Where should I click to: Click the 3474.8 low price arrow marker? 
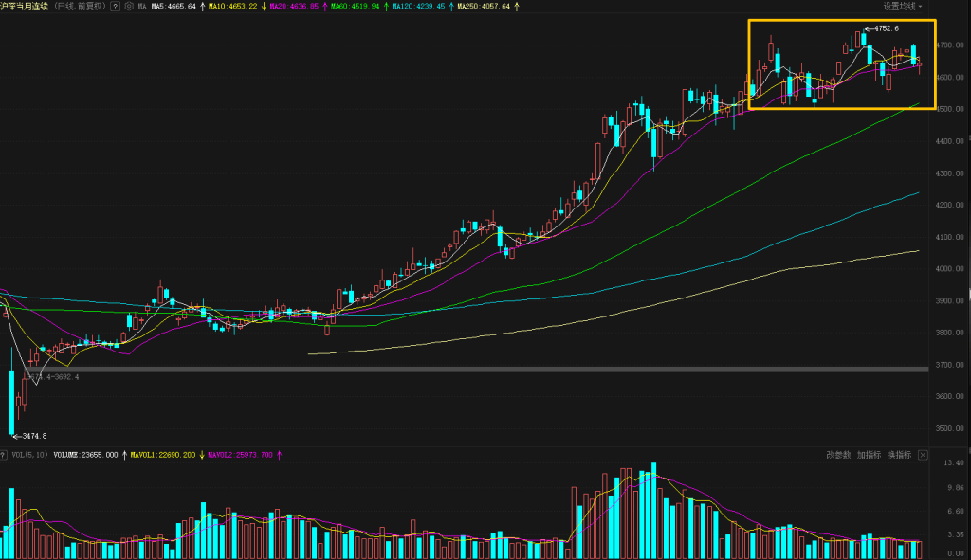tap(28, 436)
